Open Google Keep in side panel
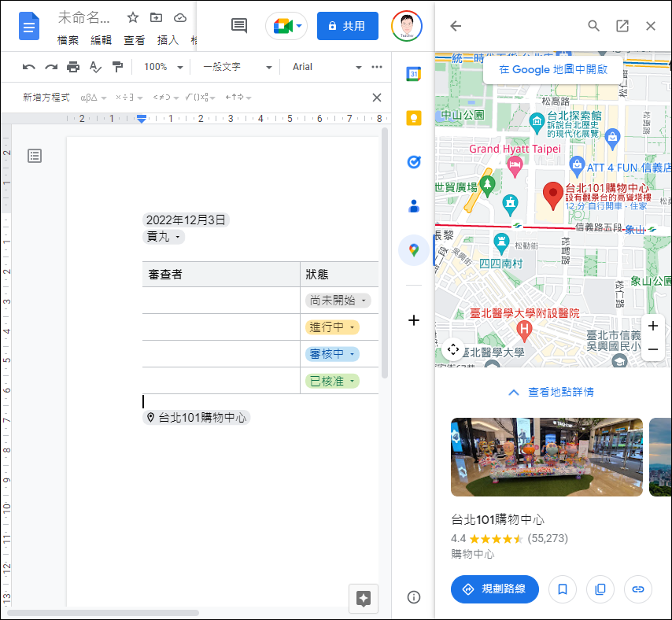This screenshot has height=620, width=672. pos(414,118)
